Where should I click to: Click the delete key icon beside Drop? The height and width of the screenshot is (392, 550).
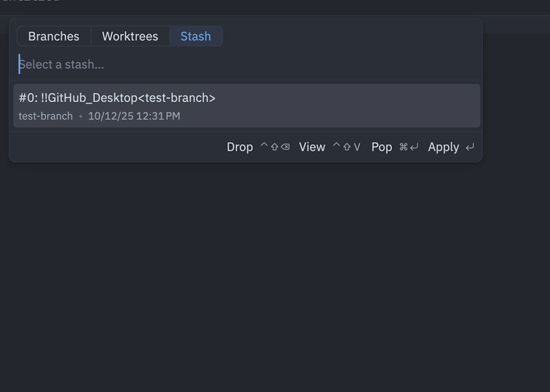285,147
